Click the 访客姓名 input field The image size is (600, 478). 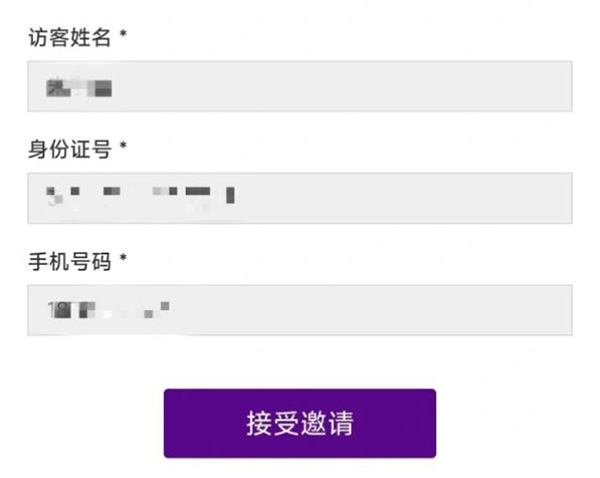pyautogui.click(x=300, y=86)
